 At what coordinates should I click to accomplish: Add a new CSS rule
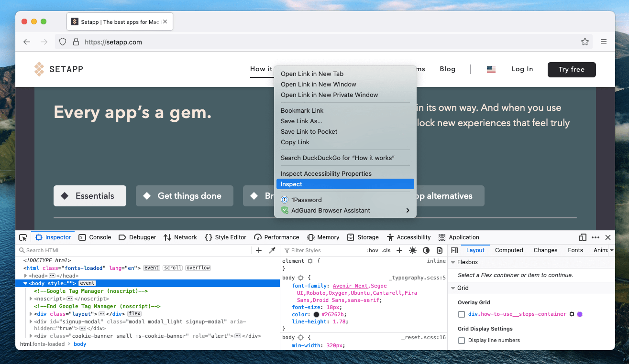pos(399,250)
